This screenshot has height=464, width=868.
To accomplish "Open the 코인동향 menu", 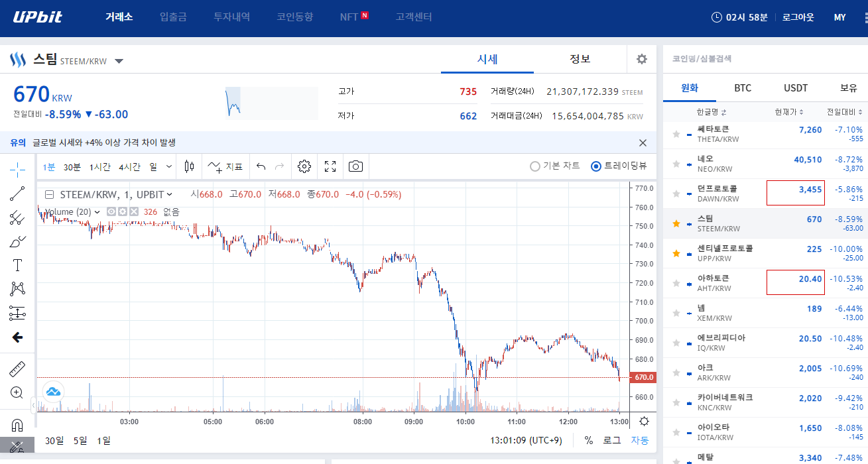I will (x=294, y=17).
